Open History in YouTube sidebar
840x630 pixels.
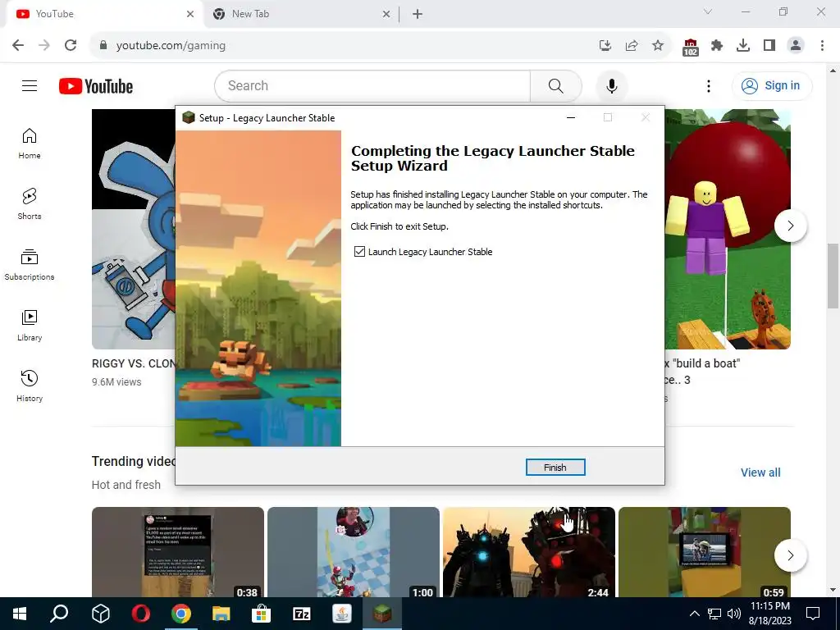point(30,386)
